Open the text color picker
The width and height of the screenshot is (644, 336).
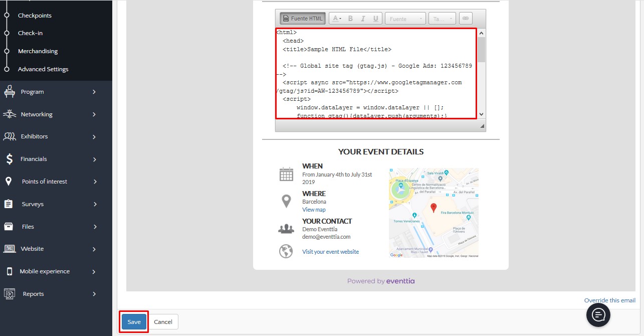point(337,19)
